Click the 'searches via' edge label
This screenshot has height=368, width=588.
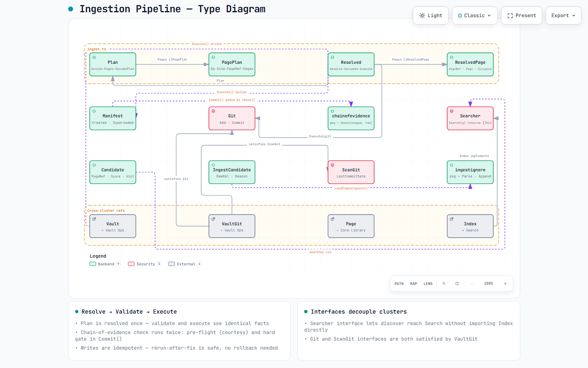click(320, 252)
